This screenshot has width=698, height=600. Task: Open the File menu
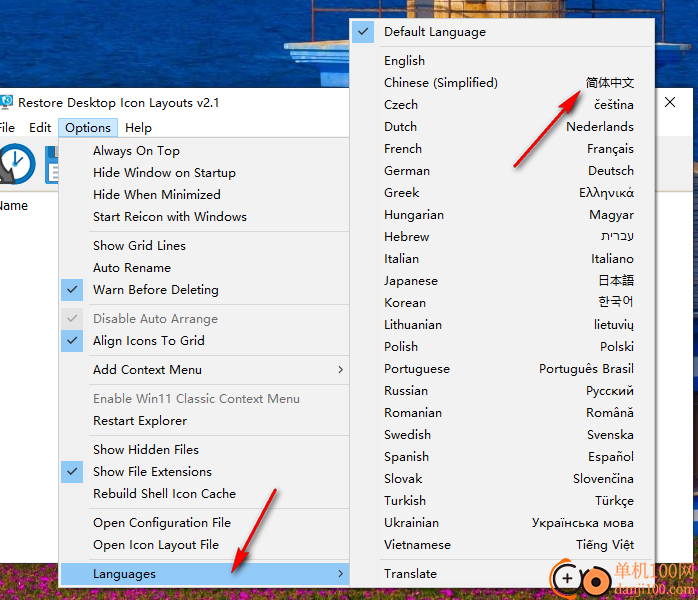point(7,128)
